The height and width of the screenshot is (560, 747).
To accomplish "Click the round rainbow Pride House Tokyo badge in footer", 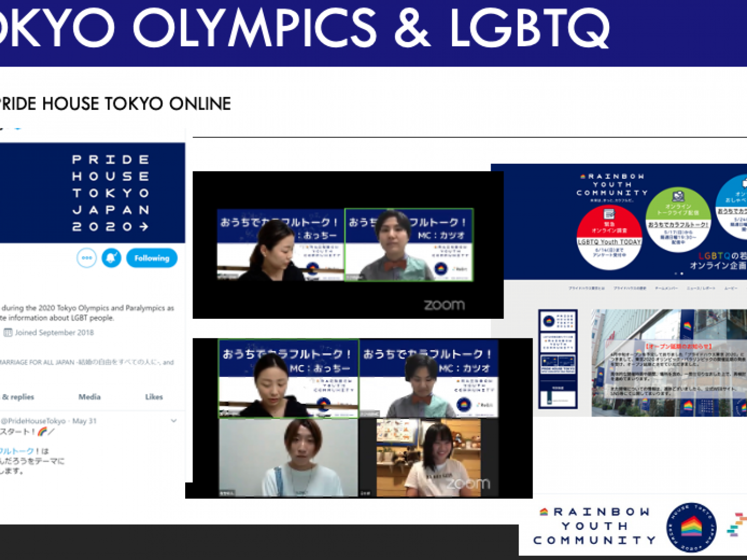I will 691,527.
